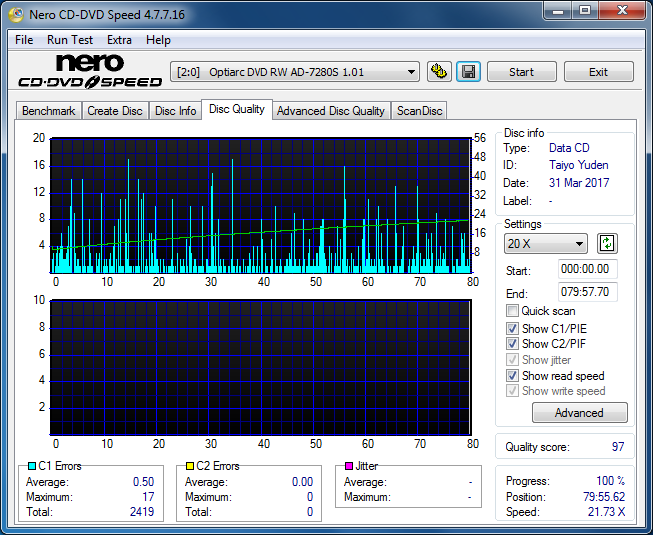Click the Nero app icon in title bar
Screen dimensions: 653x535
click(14, 14)
